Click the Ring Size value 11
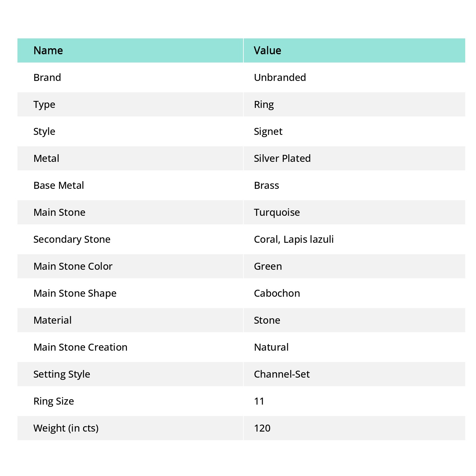476x476 pixels. tap(259, 401)
